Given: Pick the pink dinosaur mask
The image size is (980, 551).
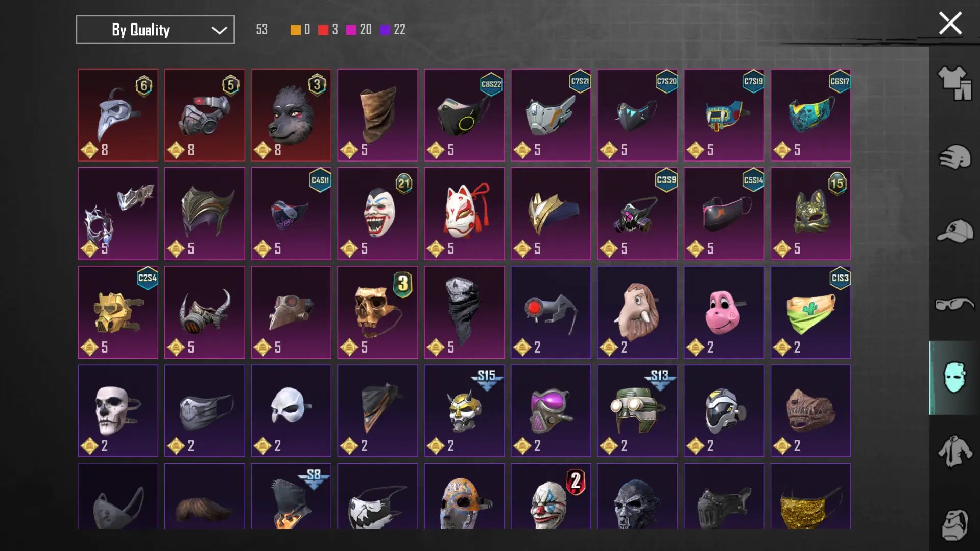Looking at the screenshot, I should (x=724, y=312).
